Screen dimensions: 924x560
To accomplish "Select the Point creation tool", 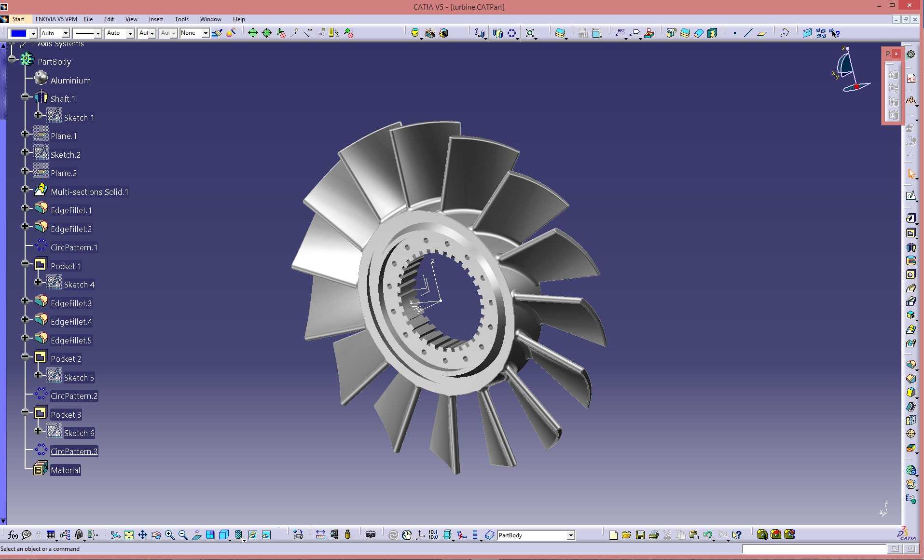I will point(735,33).
